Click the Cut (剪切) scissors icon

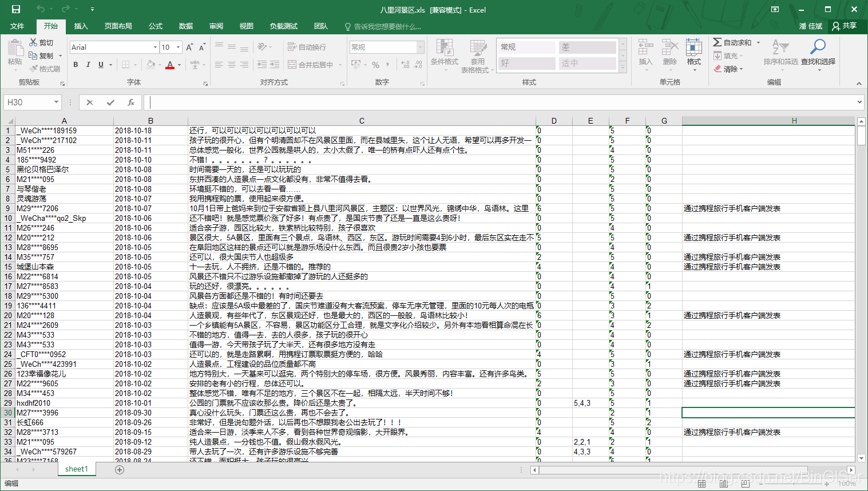click(x=33, y=42)
